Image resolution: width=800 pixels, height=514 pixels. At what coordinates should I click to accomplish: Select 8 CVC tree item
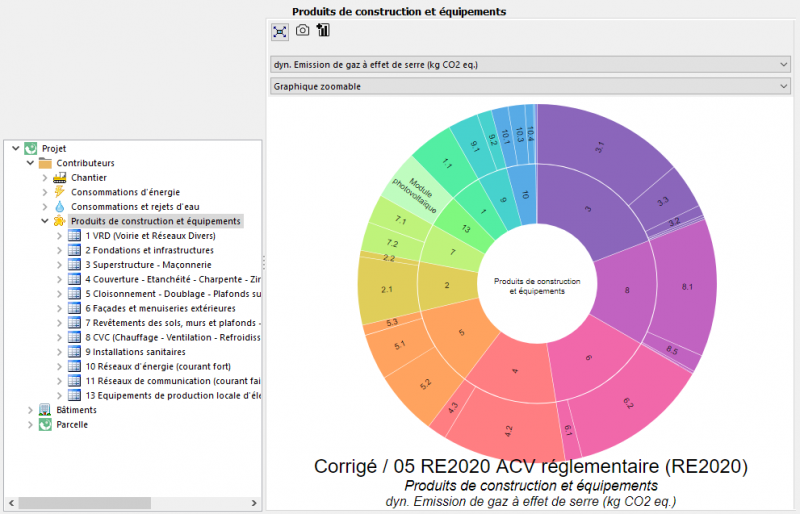pos(173,337)
